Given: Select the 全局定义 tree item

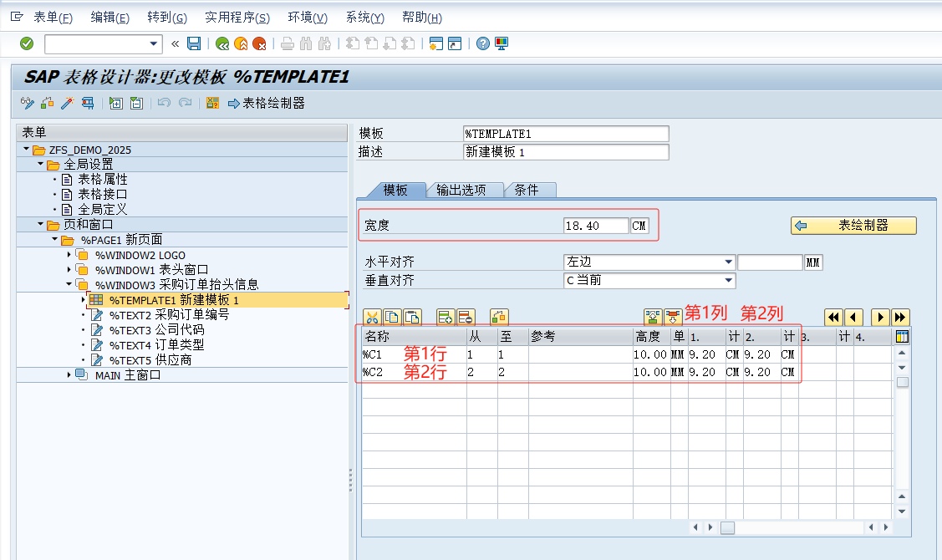Looking at the screenshot, I should [x=103, y=209].
